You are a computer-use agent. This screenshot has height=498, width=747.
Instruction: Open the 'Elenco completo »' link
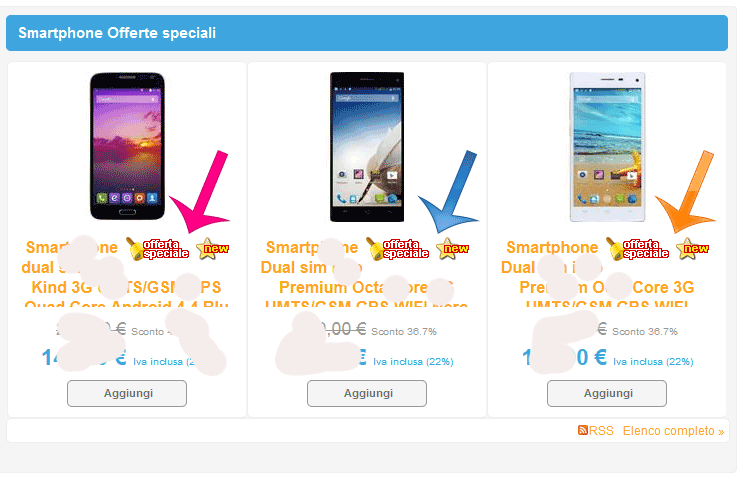673,431
